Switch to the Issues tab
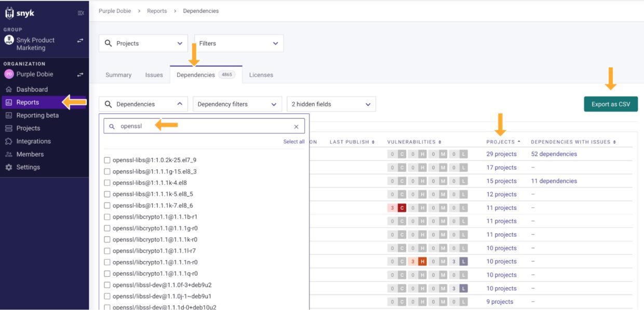The width and height of the screenshot is (644, 310). [154, 75]
